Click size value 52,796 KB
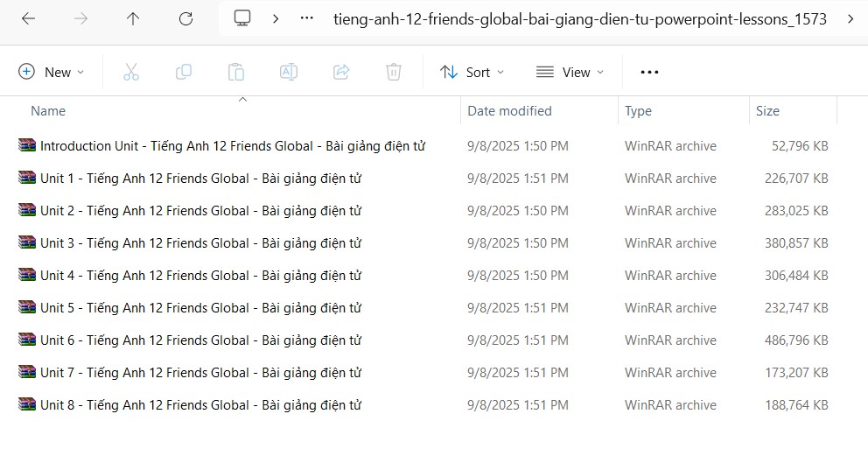The height and width of the screenshot is (456, 868). pos(800,146)
